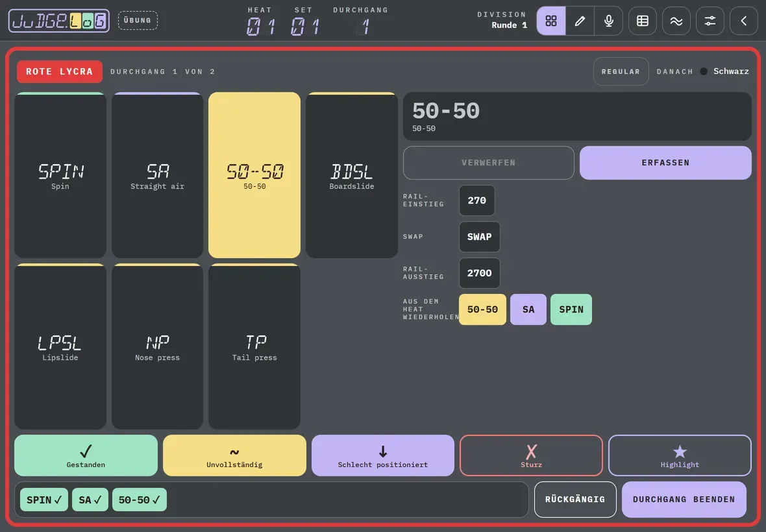The width and height of the screenshot is (766, 532).
Task: Click the VERWERFEN button
Action: pyautogui.click(x=489, y=163)
